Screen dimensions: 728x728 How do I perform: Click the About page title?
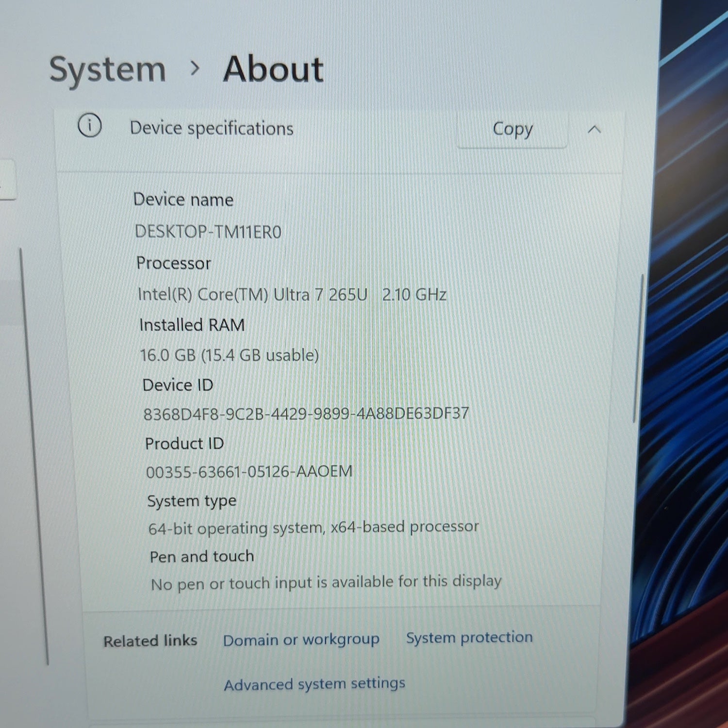pos(273,69)
